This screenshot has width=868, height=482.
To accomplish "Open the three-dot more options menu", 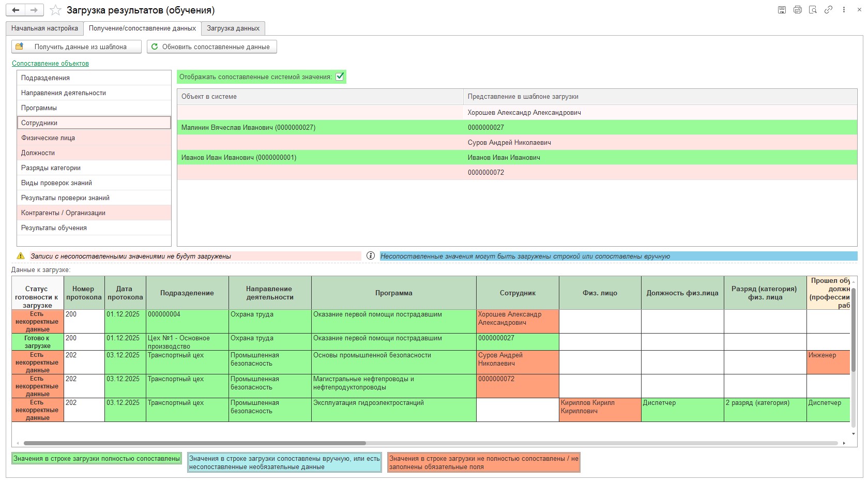I will [x=844, y=10].
